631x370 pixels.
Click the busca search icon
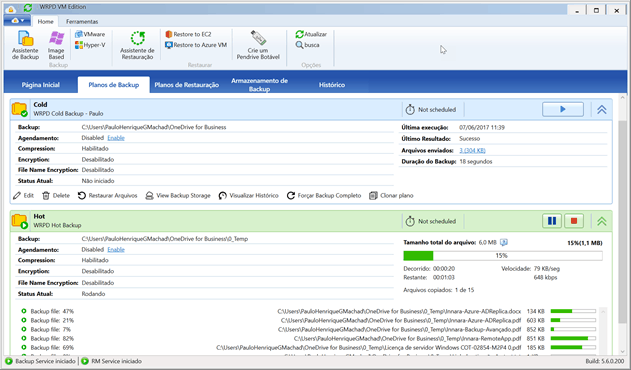point(299,45)
